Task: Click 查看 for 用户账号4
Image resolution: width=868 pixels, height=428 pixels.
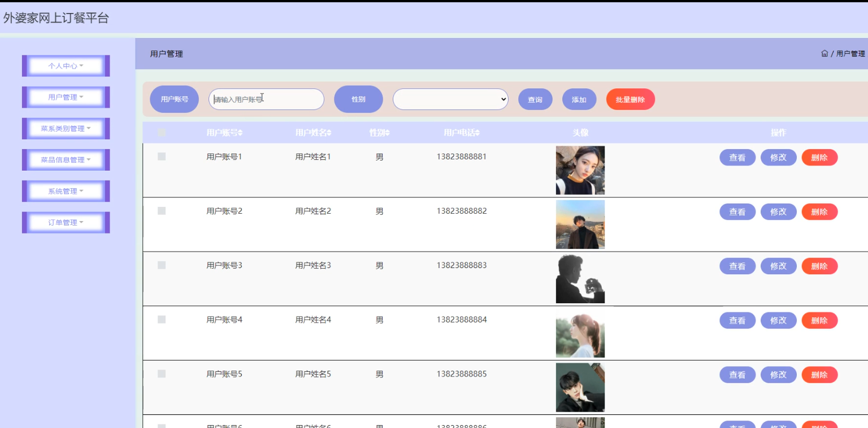Action: click(x=737, y=321)
